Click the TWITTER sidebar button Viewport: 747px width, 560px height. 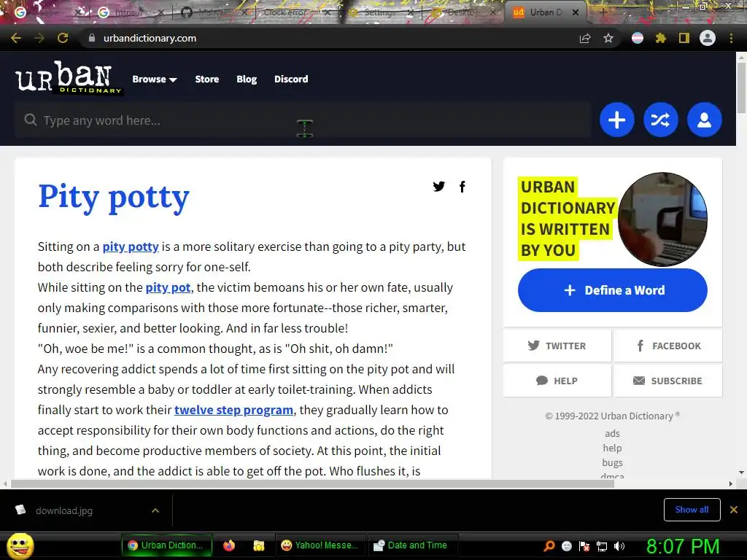point(557,346)
